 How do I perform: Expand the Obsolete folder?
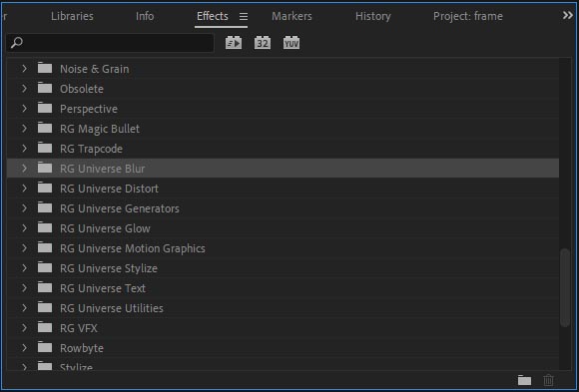point(24,89)
